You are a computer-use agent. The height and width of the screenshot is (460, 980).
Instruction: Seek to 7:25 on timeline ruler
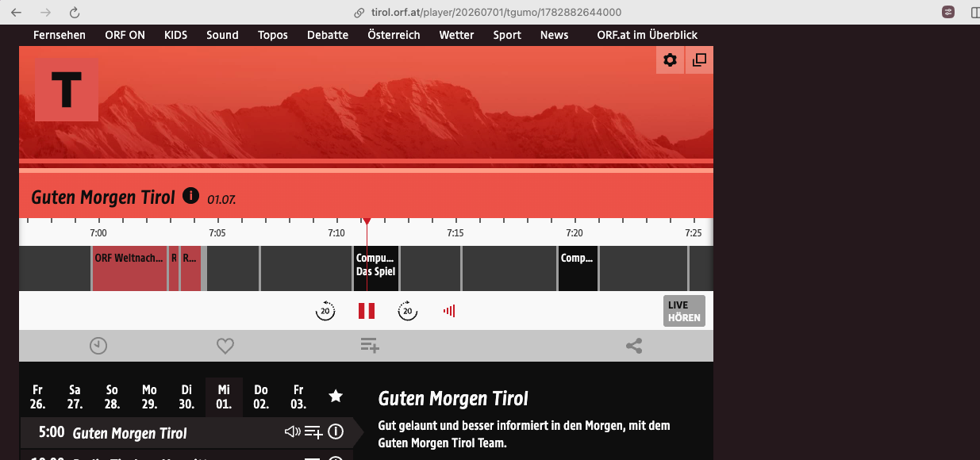(x=693, y=233)
